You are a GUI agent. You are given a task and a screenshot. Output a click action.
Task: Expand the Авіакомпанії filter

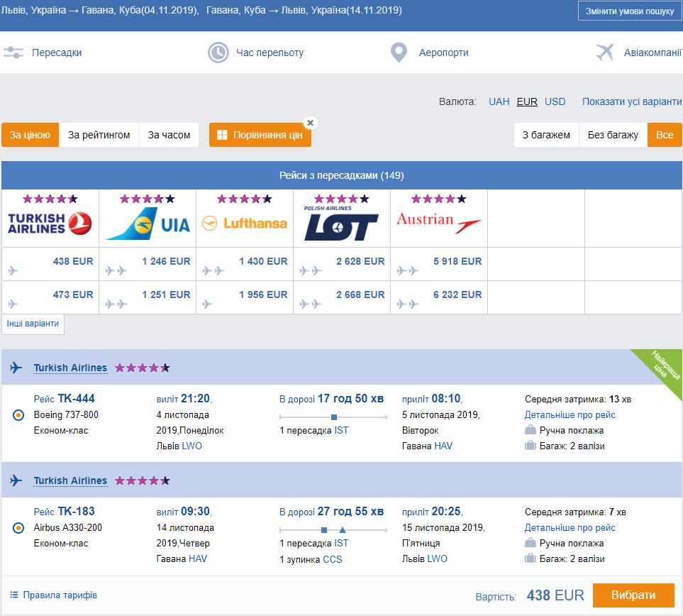click(x=653, y=53)
